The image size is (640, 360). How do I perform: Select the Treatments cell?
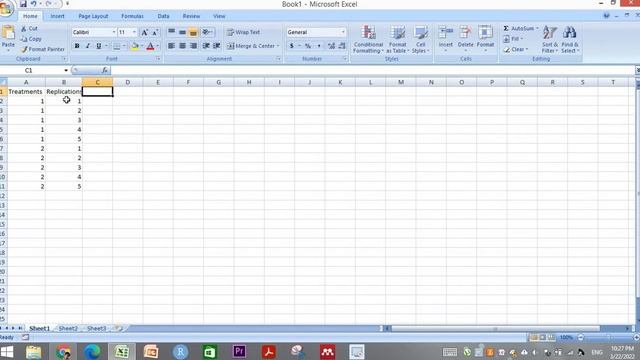[x=25, y=91]
